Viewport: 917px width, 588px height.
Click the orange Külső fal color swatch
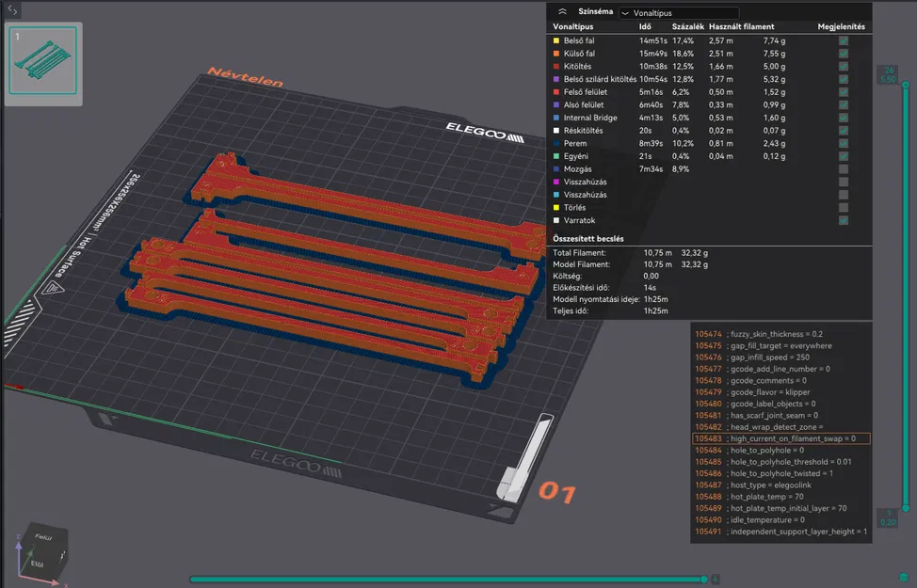[556, 54]
